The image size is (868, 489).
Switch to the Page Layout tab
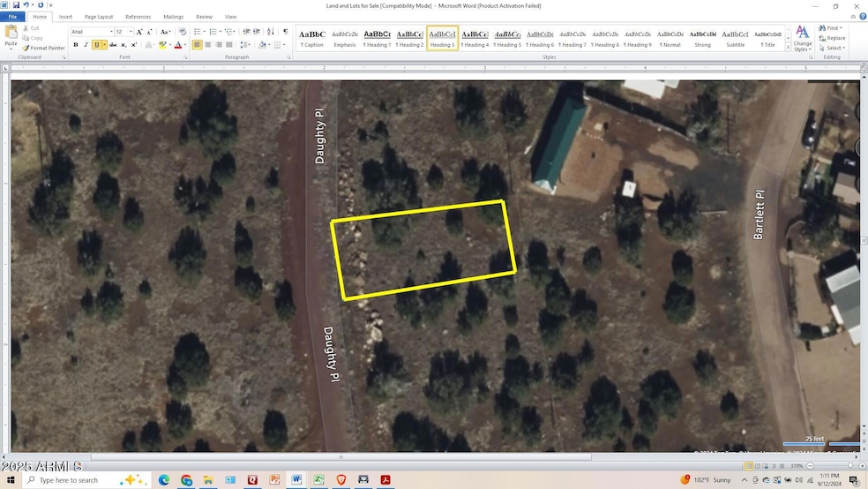click(99, 17)
